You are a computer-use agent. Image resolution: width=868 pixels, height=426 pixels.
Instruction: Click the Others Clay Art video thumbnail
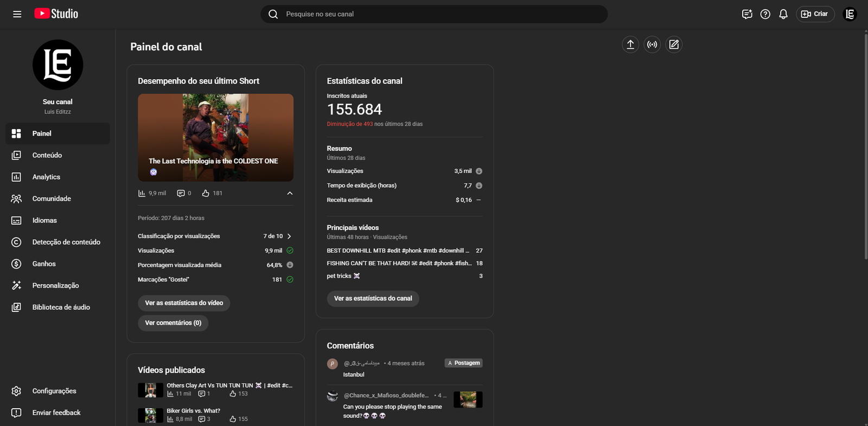150,390
